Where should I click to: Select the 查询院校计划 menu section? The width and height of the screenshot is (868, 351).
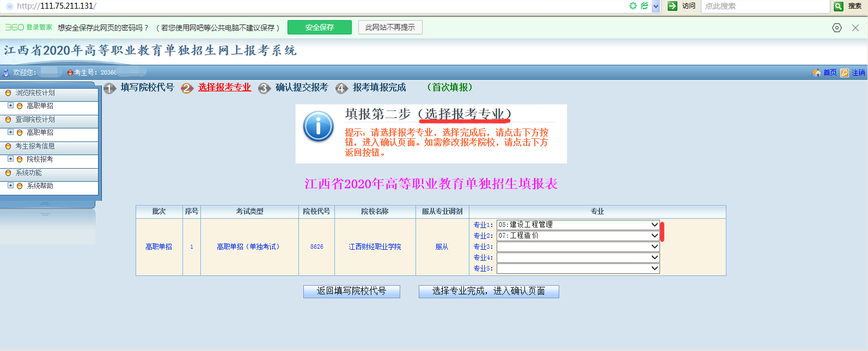pyautogui.click(x=35, y=119)
